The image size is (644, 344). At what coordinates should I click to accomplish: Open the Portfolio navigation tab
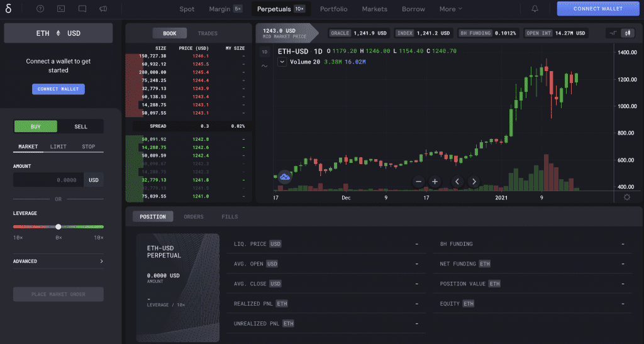[x=333, y=9]
